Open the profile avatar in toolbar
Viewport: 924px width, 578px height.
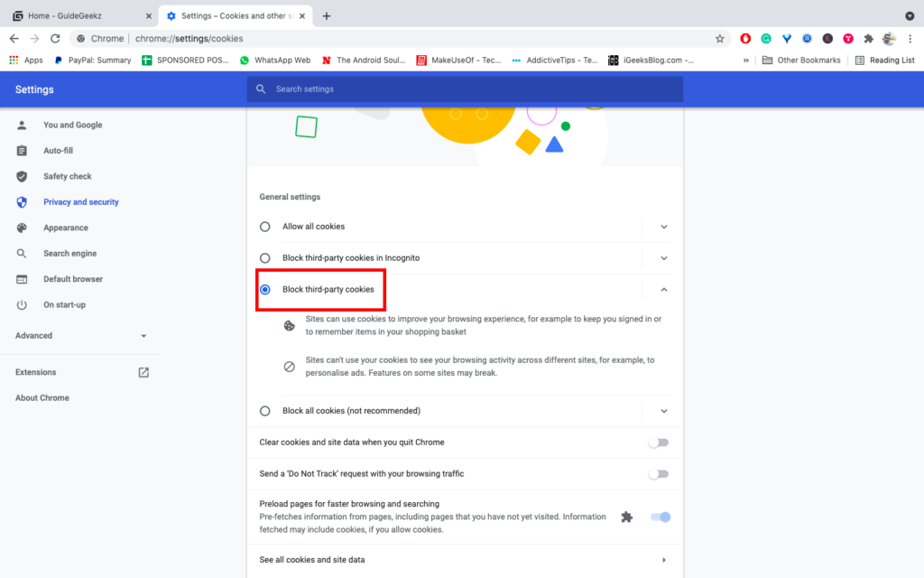click(x=889, y=38)
